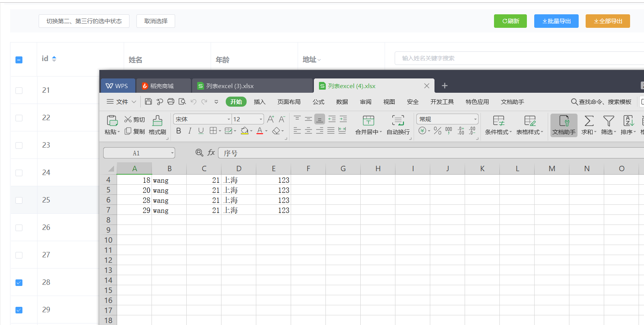Center text horizontally in the cell
Screen dimensions: 644x325
[308, 131]
